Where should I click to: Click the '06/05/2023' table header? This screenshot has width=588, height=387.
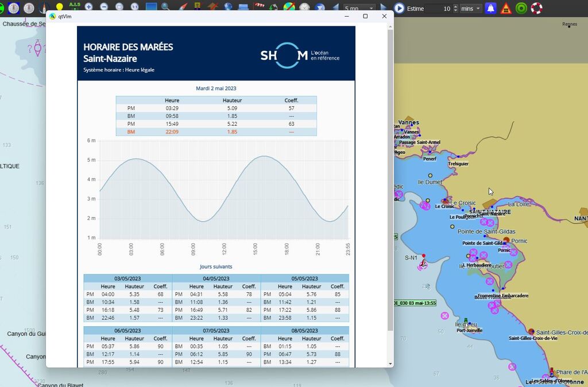127,330
